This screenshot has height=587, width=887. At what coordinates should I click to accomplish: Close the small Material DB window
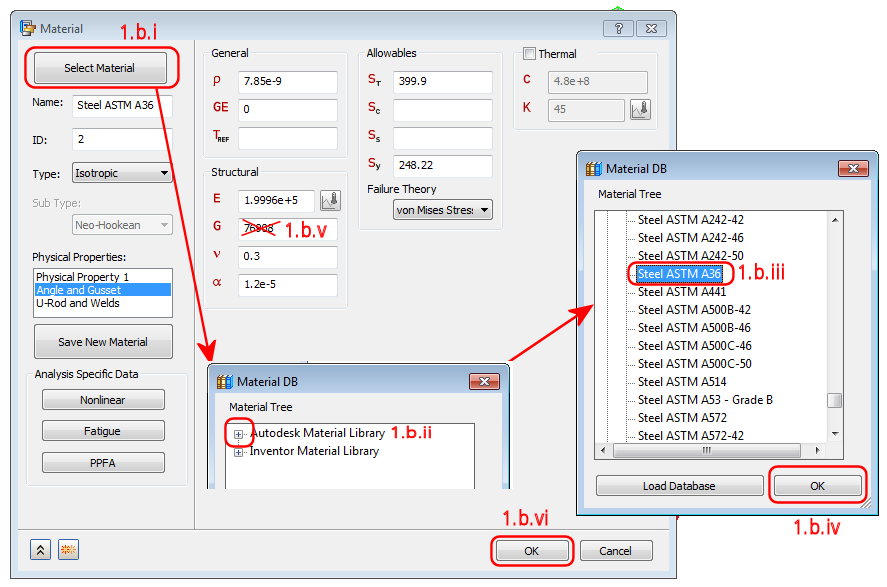click(x=484, y=382)
